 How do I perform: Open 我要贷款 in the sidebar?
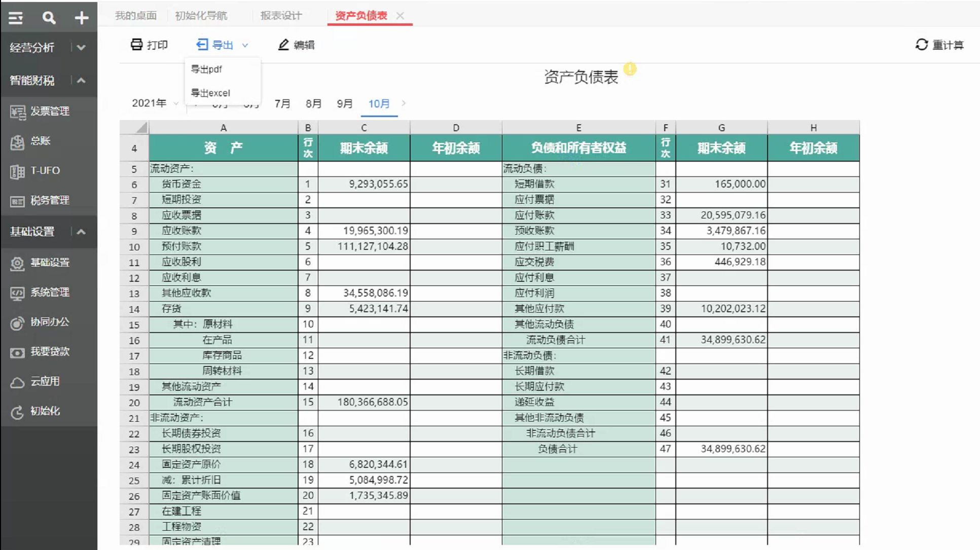point(49,352)
